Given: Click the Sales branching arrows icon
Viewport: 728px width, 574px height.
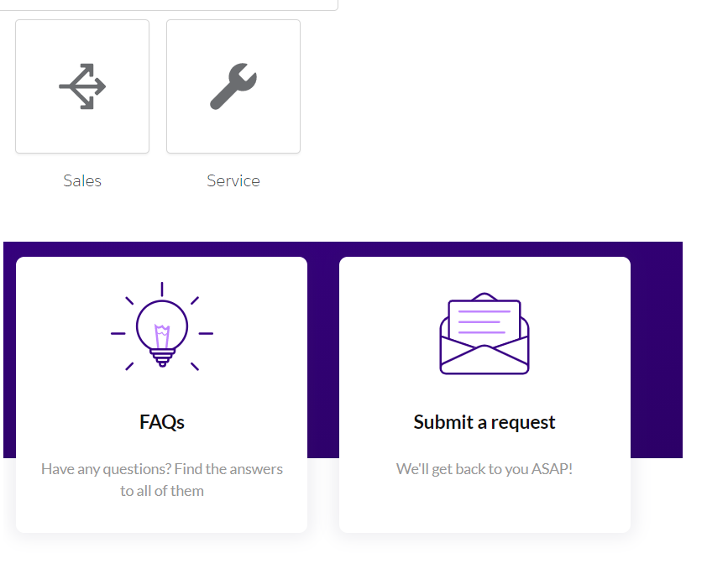Looking at the screenshot, I should coord(82,86).
